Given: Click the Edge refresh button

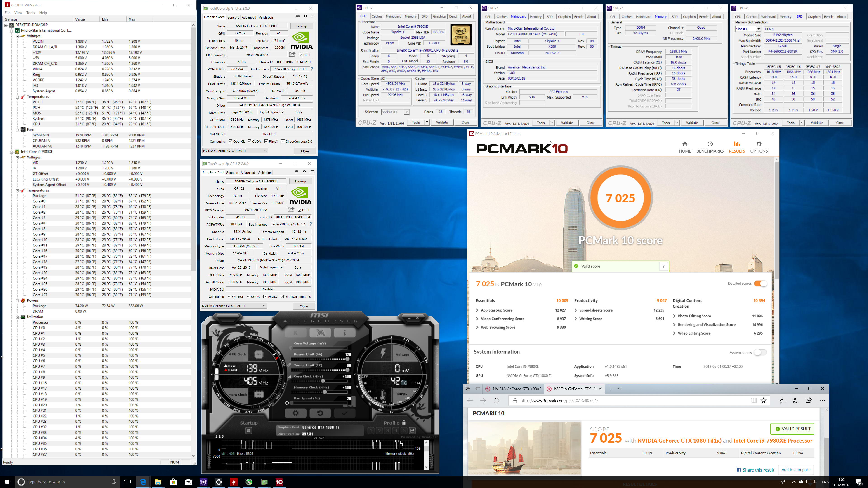Looking at the screenshot, I should click(496, 400).
